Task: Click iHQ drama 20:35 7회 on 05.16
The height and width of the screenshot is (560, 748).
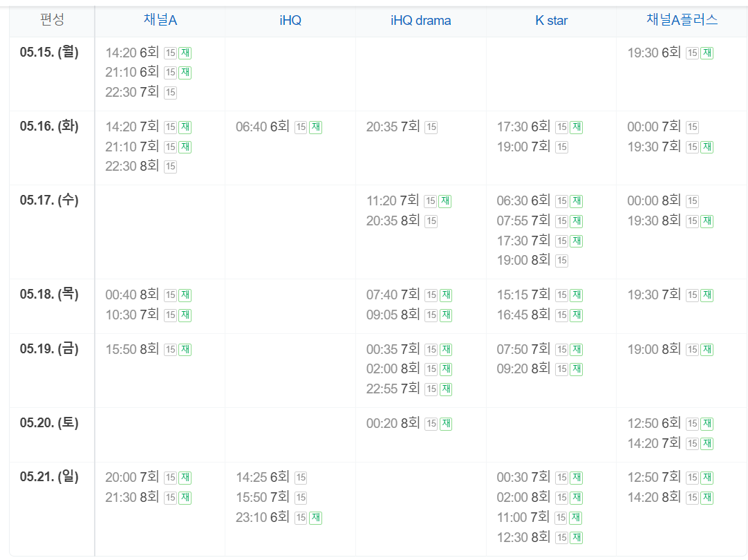Action: 393,127
